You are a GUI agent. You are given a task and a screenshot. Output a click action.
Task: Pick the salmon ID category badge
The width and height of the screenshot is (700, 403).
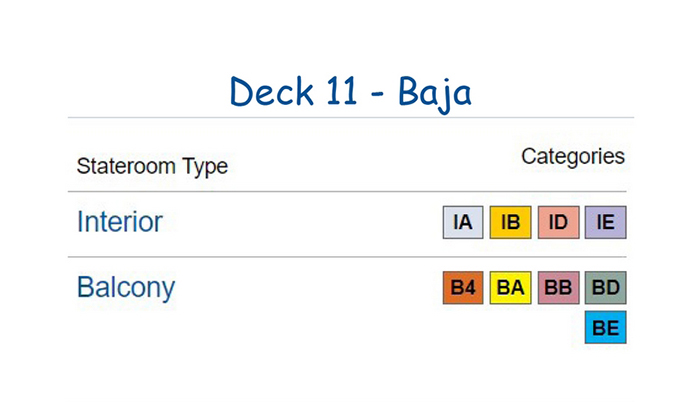[558, 222]
